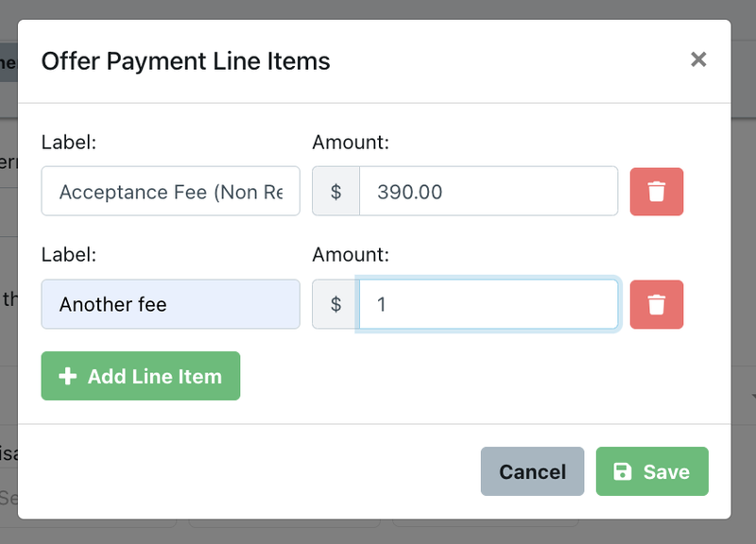Image resolution: width=756 pixels, height=544 pixels.
Task: Click the dollar sign beside the 1 amount
Action: [x=335, y=304]
